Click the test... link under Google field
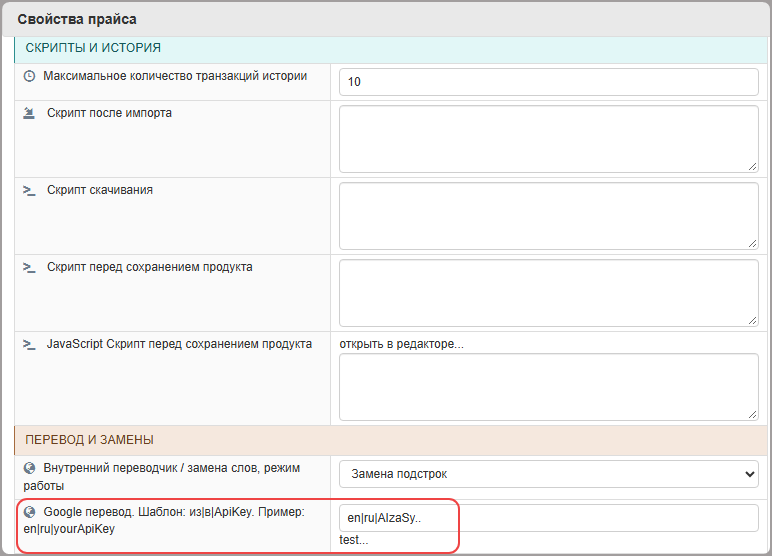This screenshot has width=772, height=556. click(x=354, y=540)
